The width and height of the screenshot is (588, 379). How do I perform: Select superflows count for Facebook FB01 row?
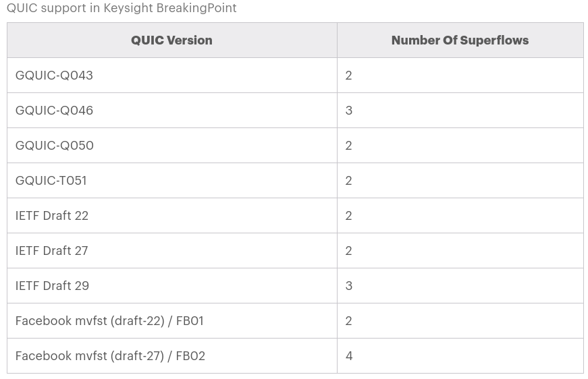(349, 321)
